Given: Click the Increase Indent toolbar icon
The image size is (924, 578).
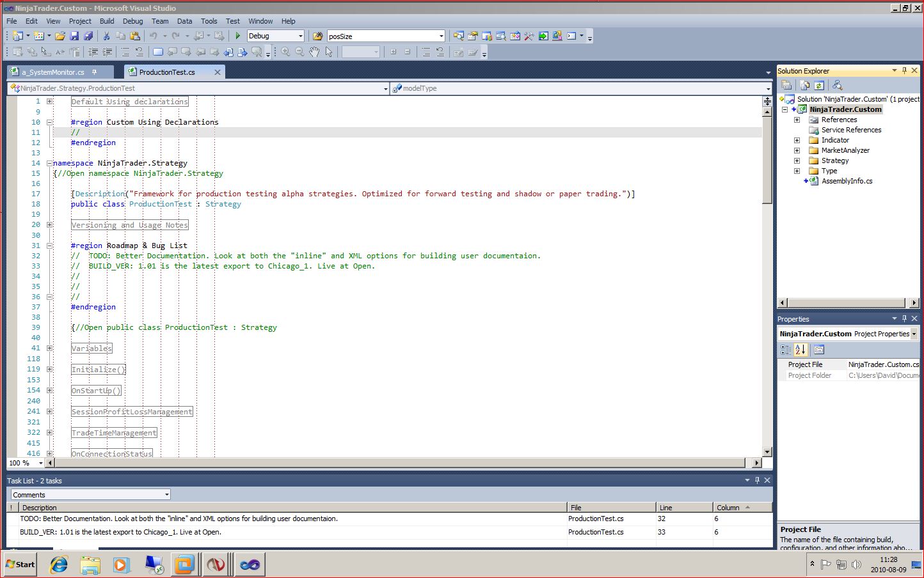Looking at the screenshot, I should 107,52.
